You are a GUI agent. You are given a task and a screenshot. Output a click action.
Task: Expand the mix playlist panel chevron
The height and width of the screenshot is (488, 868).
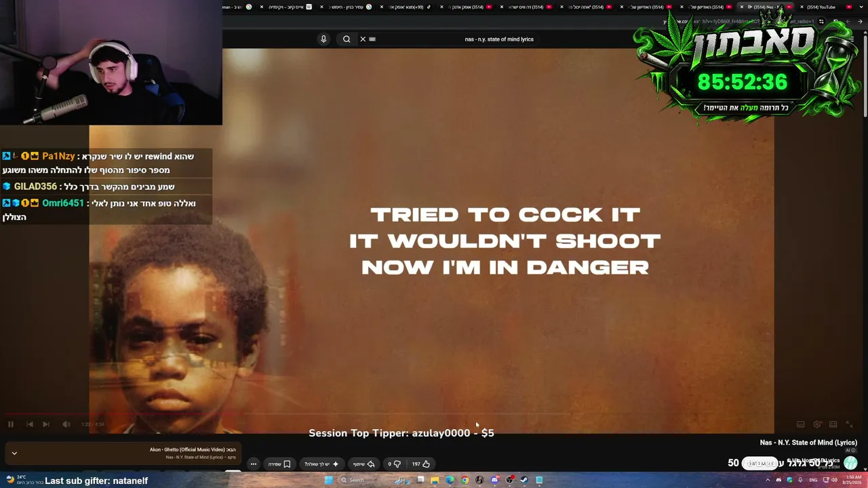point(14,453)
